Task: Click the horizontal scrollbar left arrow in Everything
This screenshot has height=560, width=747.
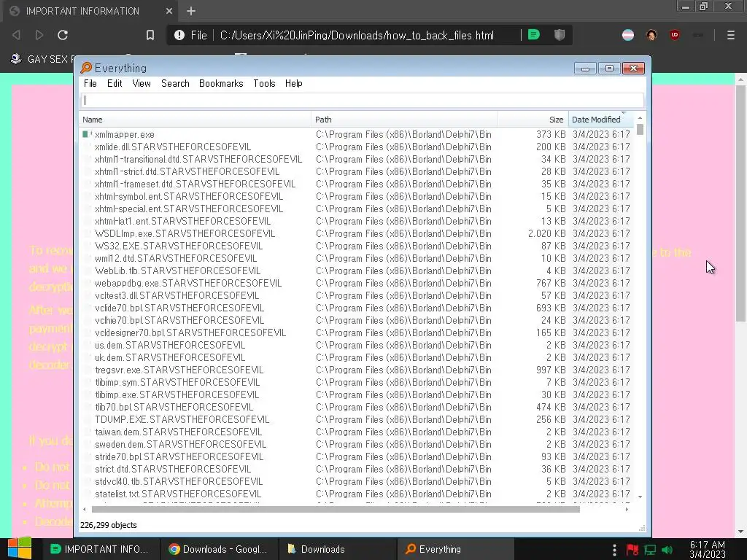Action: pos(85,509)
